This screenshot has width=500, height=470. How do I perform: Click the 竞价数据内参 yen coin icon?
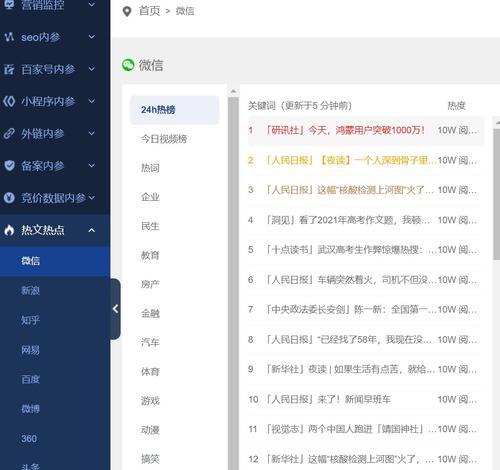click(x=9, y=198)
